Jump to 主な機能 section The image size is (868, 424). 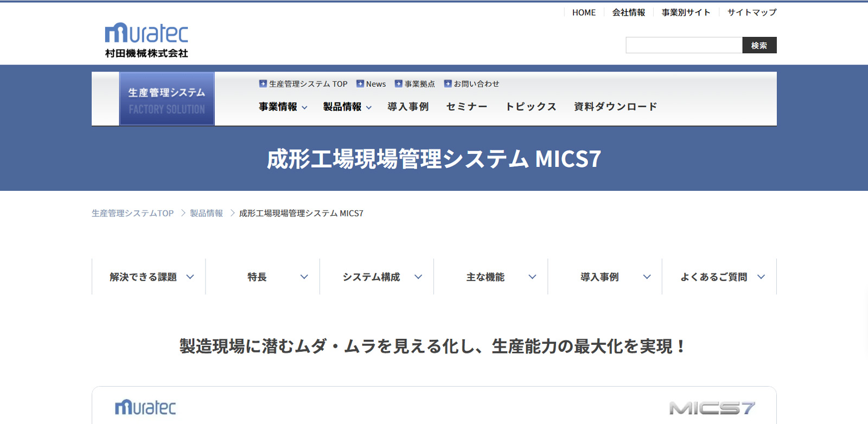point(491,277)
